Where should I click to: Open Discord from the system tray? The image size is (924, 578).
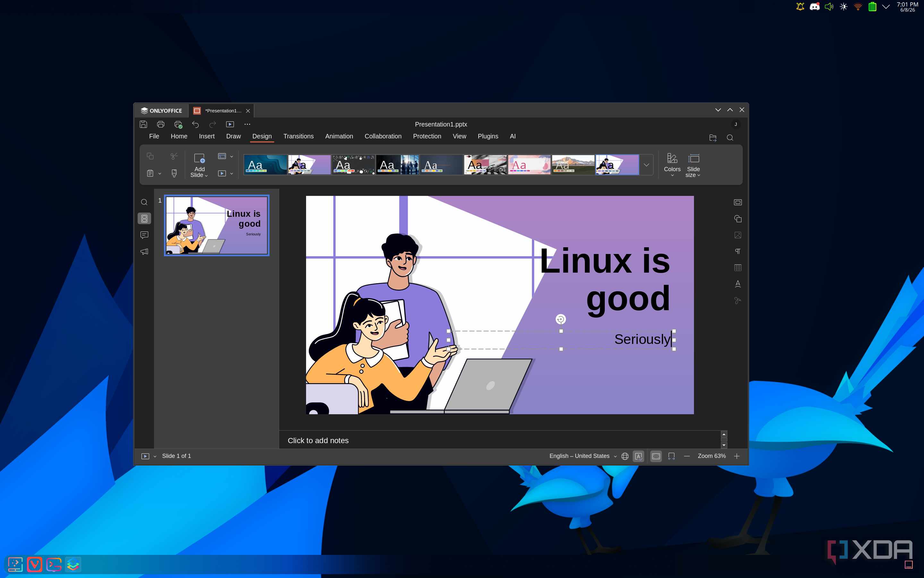814,7
